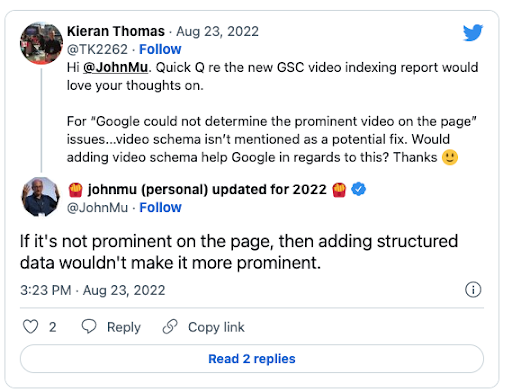Click the reply speech bubble icon
Viewport: 512px width, 392px height.
(89, 327)
